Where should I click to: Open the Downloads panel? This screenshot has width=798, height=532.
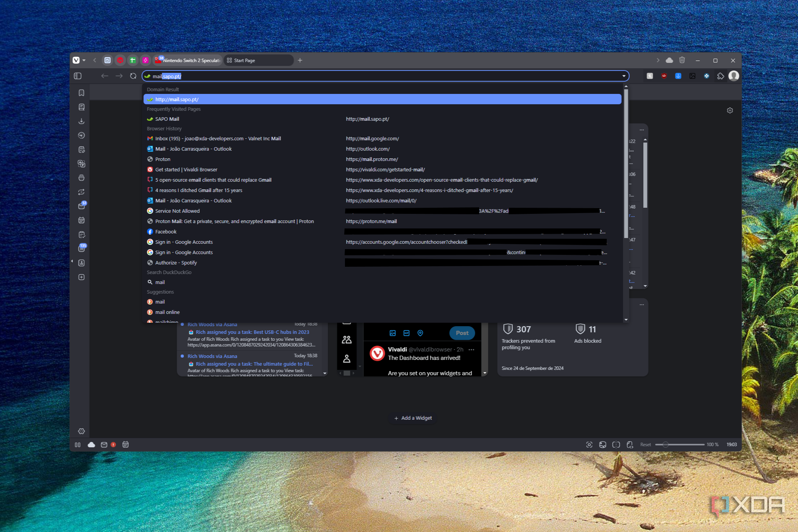81,121
